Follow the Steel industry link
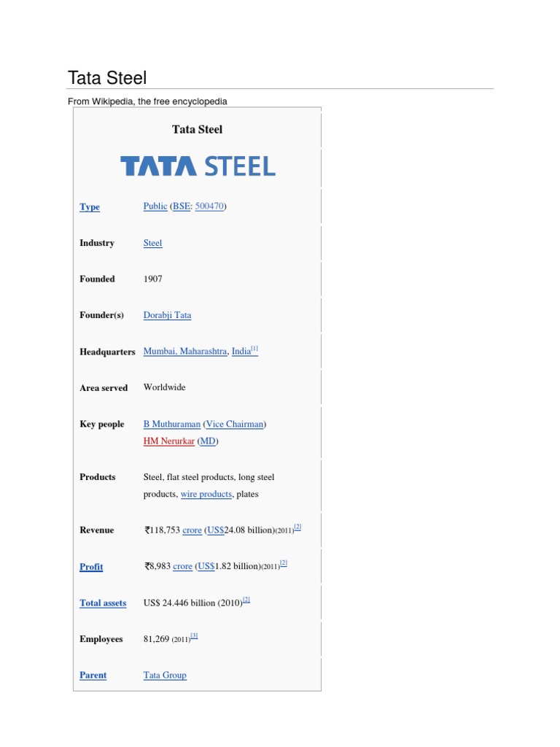560x747 pixels. click(153, 243)
